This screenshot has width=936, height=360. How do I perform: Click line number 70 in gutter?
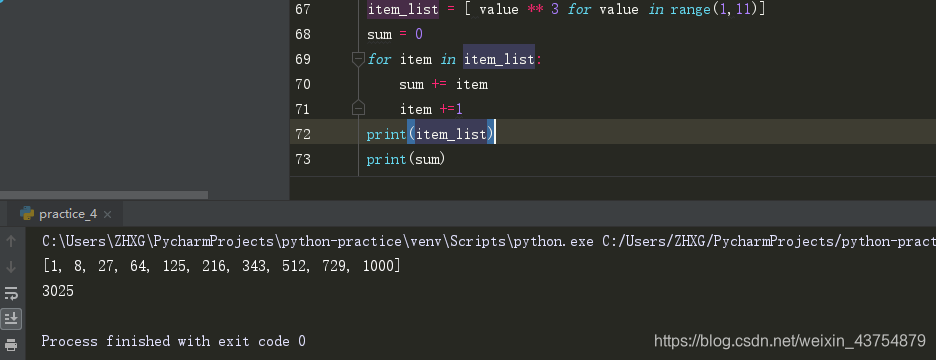(303, 84)
